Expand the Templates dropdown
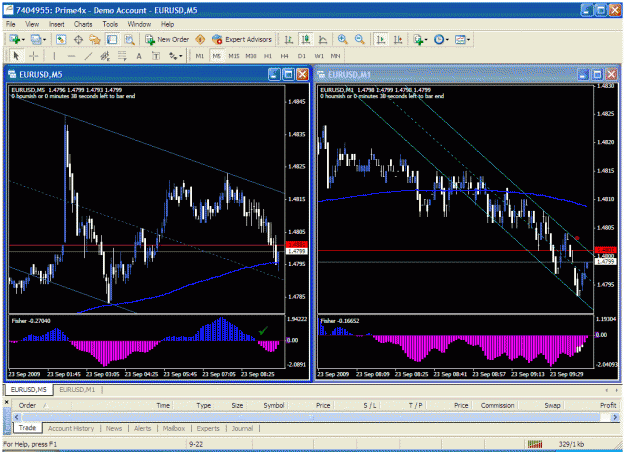 [x=468, y=40]
